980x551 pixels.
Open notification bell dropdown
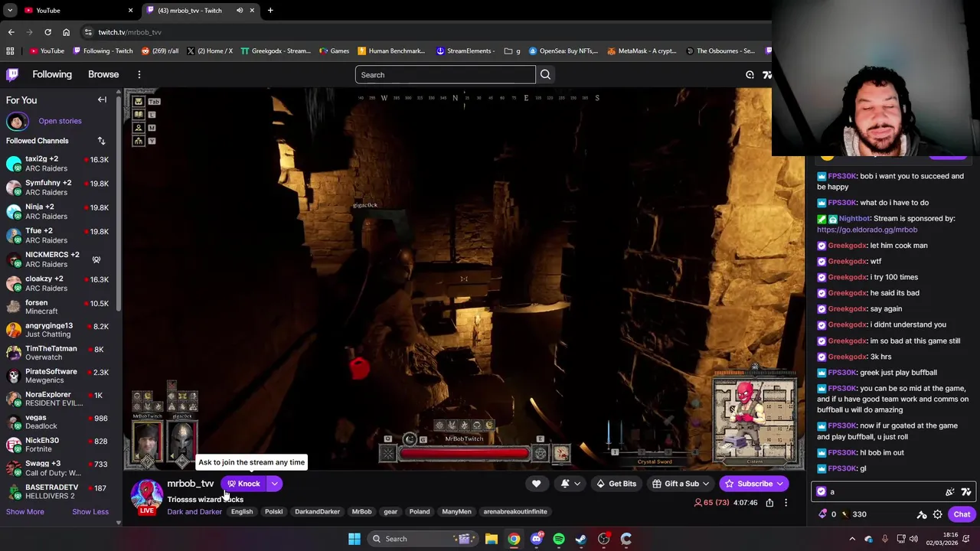(x=570, y=484)
